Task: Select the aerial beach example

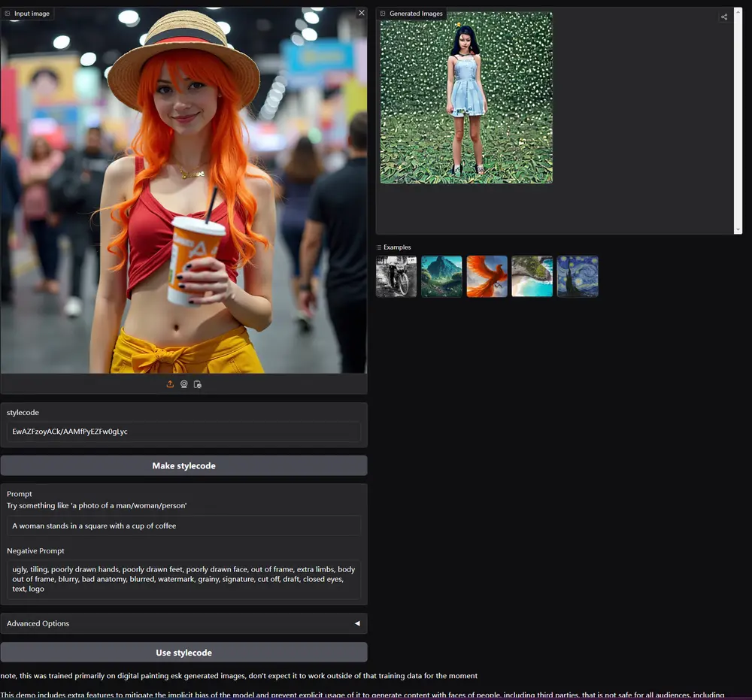Action: [532, 276]
